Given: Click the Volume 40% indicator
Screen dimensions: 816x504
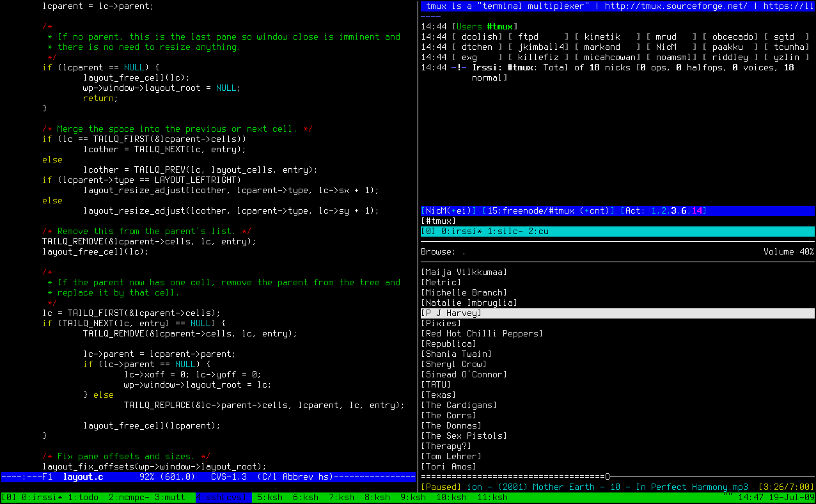Looking at the screenshot, I should tap(789, 252).
